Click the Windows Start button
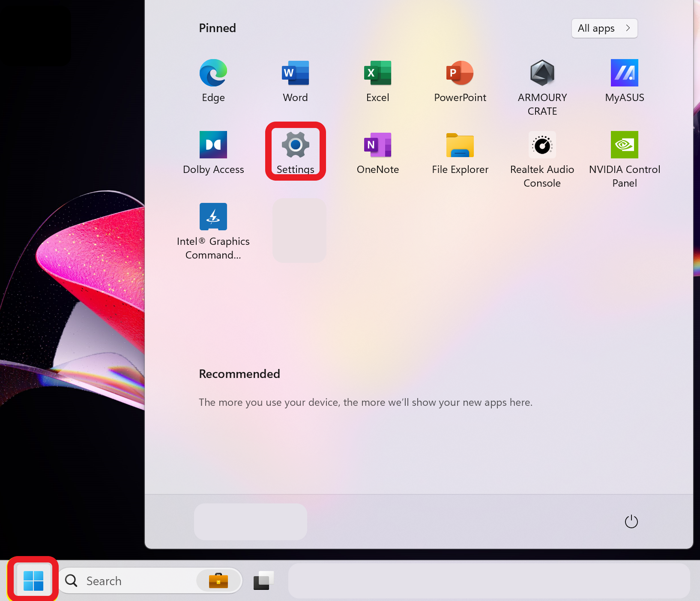This screenshot has height=601, width=700. coord(33,580)
